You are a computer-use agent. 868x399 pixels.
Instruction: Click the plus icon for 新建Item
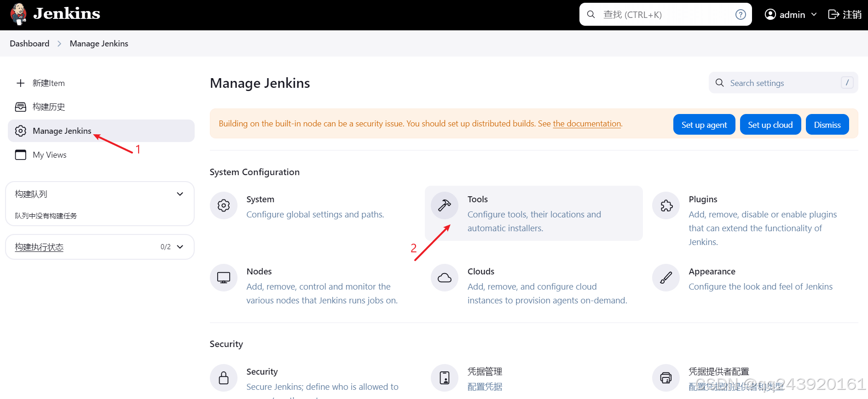click(21, 83)
